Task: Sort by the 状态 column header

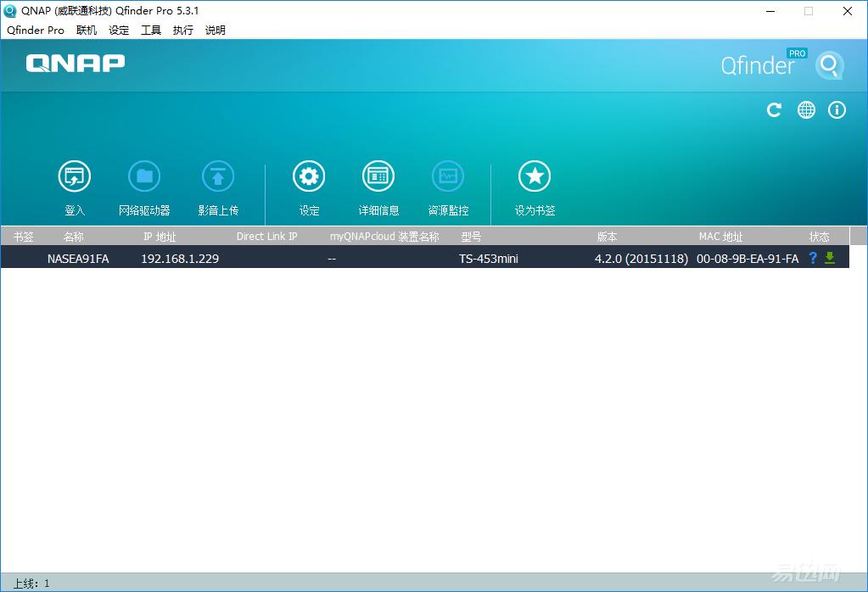Action: [820, 237]
